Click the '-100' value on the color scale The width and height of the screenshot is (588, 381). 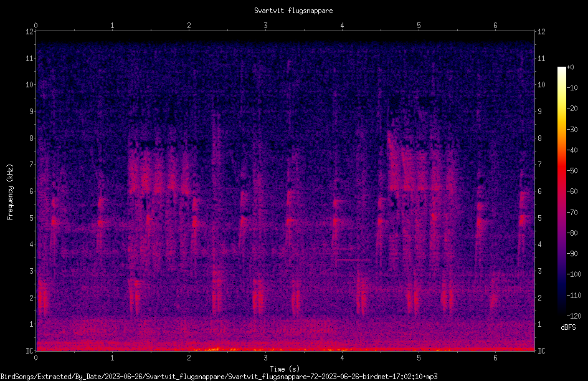[574, 274]
